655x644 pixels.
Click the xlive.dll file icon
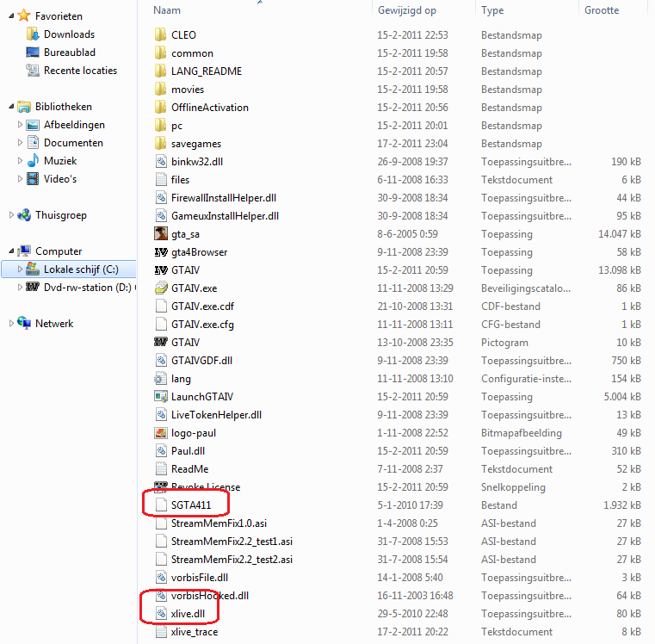(161, 614)
